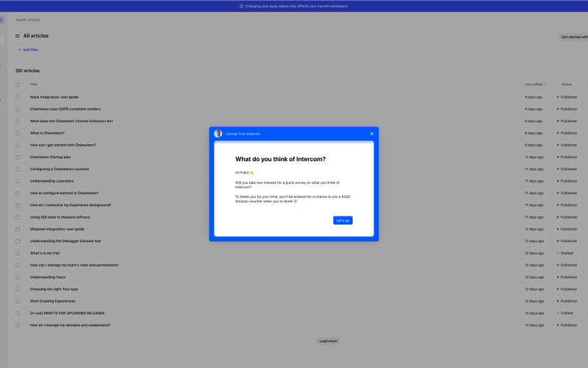Screen dimensions: 588x368
Task: Open How can I manage my team's roles article
Action: (74, 265)
